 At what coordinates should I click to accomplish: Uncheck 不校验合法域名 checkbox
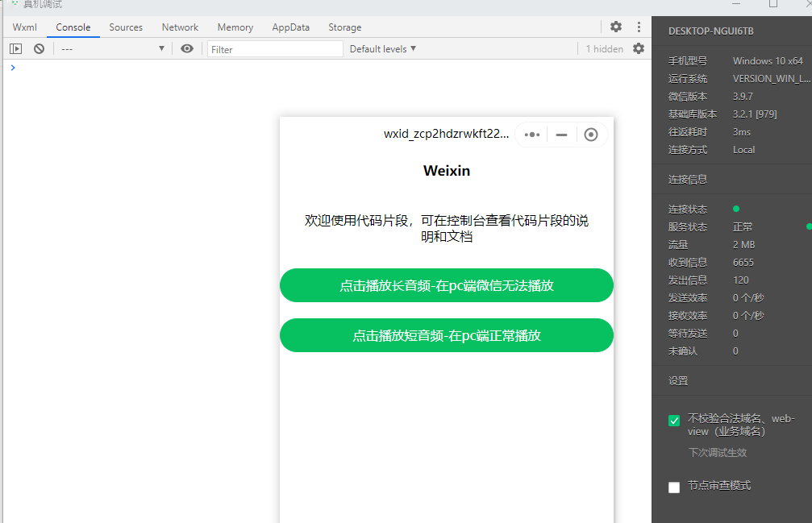(x=674, y=421)
